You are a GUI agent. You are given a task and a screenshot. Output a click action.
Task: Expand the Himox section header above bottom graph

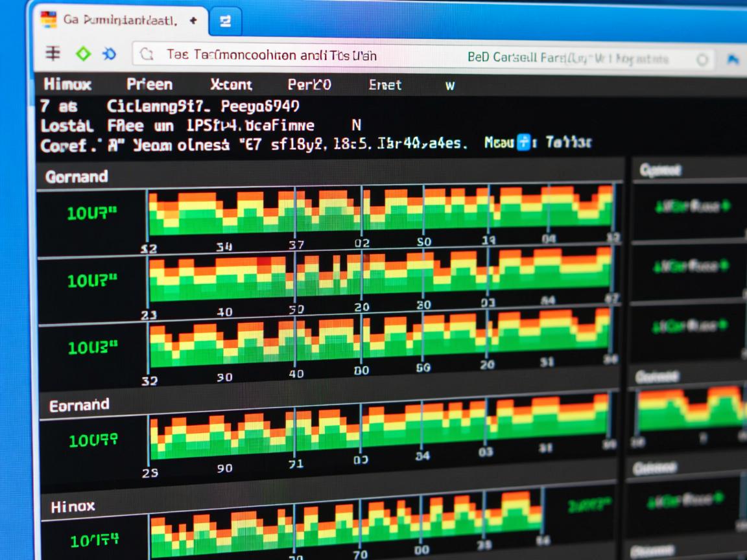73,506
